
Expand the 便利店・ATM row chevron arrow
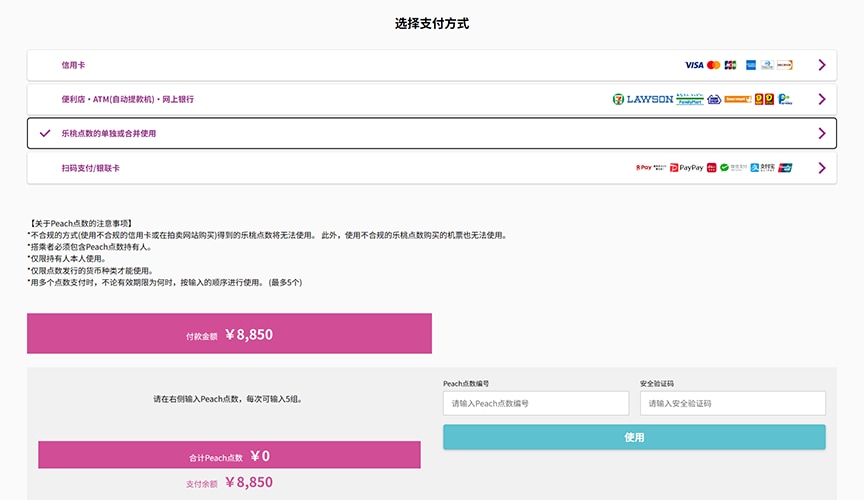point(822,99)
